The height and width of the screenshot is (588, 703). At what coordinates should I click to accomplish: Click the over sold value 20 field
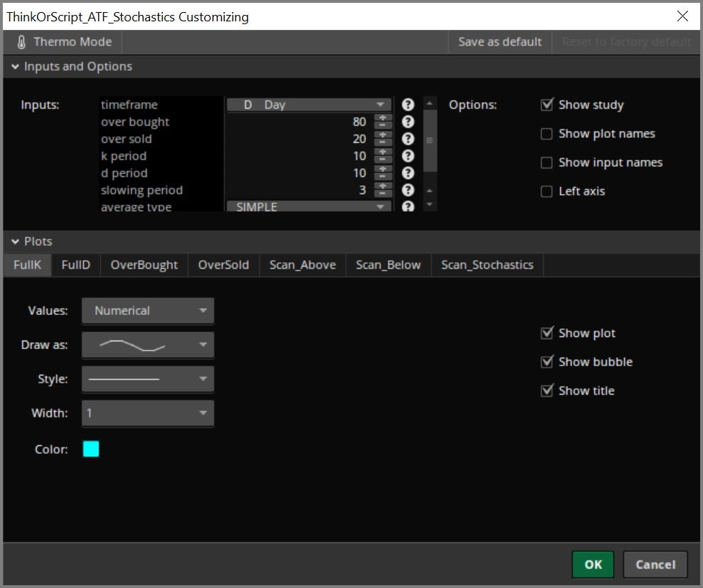tap(300, 139)
